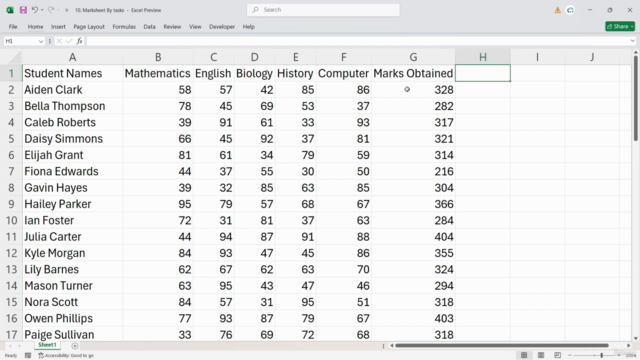The width and height of the screenshot is (640, 360).
Task: Click the macro recording icon in status bar
Action: tap(28, 356)
